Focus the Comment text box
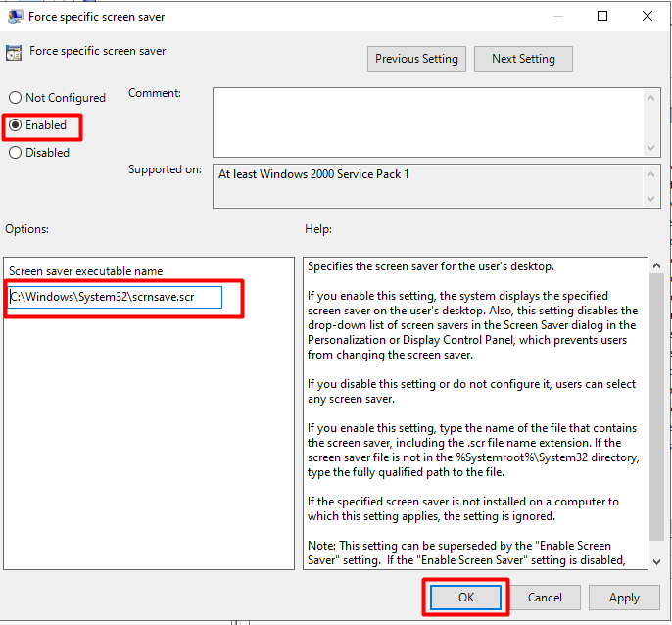 click(427, 120)
